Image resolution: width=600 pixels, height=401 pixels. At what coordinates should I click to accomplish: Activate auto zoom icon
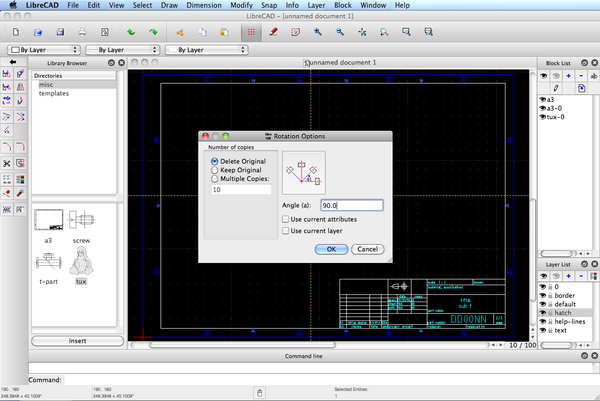click(x=362, y=32)
